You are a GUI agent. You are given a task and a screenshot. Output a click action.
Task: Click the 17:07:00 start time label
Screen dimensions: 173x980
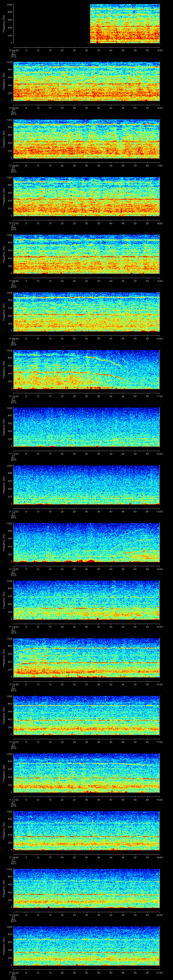[14, 223]
